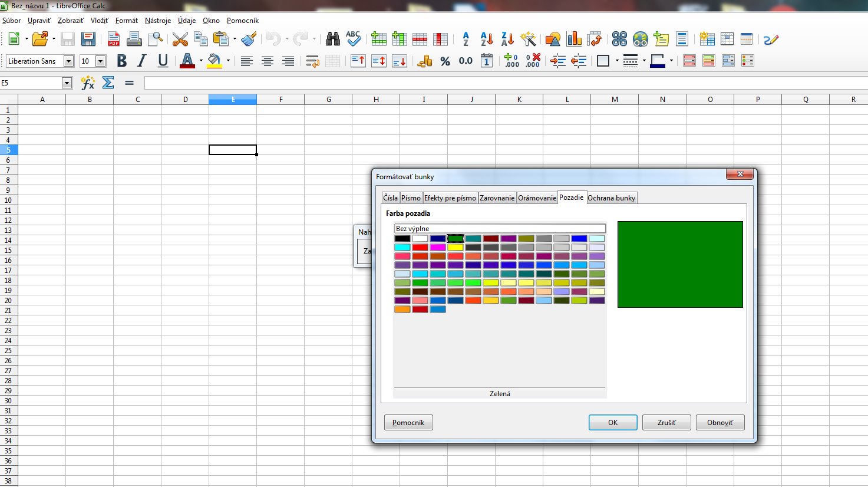Open the Údaje menu
Viewport: 868px width, 487px height.
coord(187,20)
